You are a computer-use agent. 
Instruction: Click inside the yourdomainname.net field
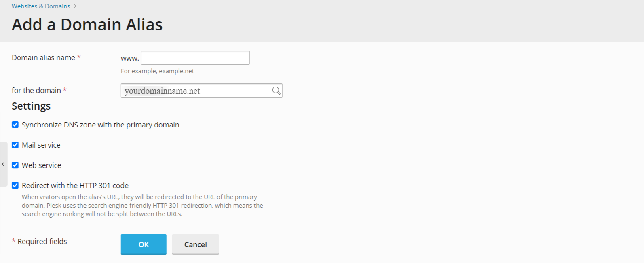pyautogui.click(x=182, y=90)
